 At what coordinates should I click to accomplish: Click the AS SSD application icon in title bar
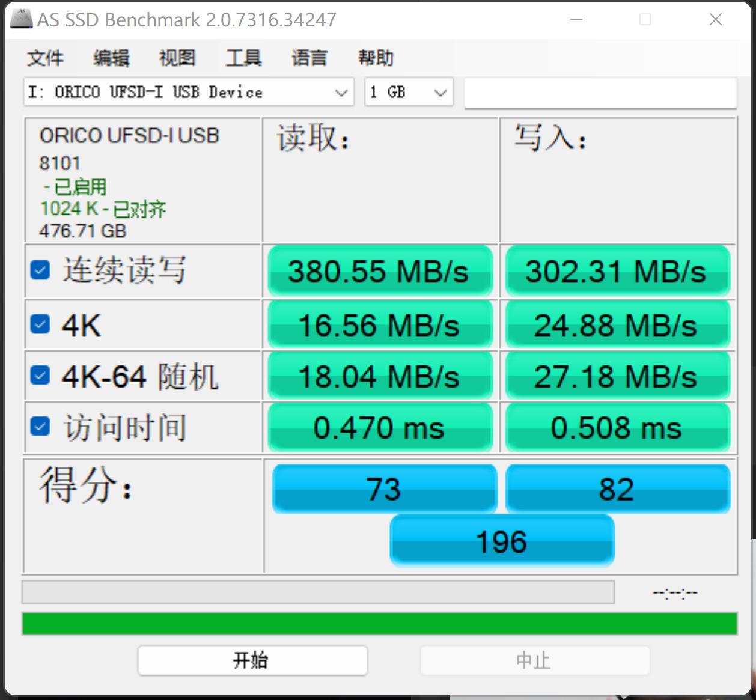(x=22, y=19)
